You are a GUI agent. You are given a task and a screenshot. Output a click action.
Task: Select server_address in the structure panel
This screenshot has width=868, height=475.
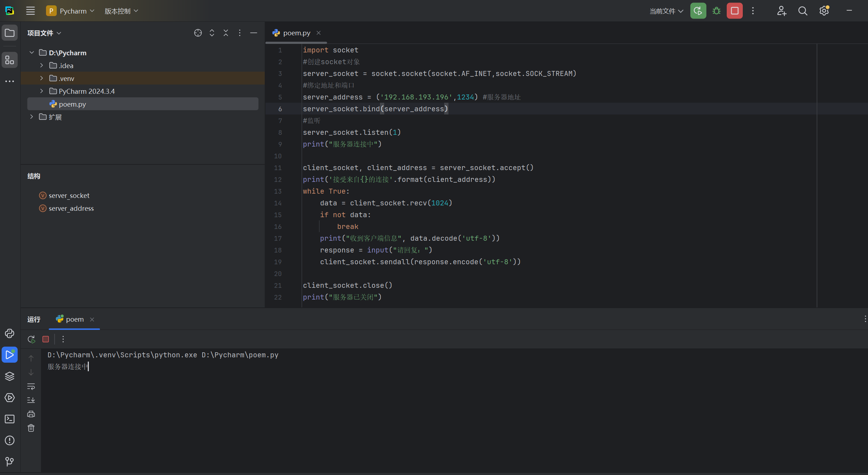71,208
